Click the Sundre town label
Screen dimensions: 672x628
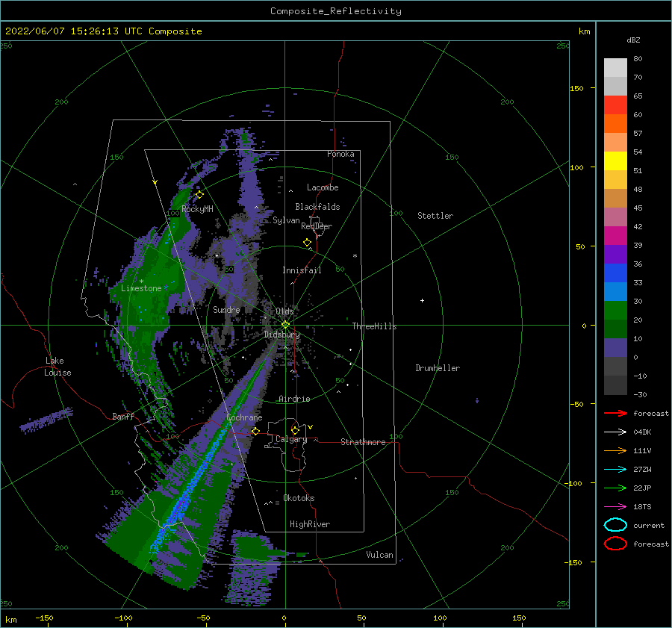[x=226, y=309]
